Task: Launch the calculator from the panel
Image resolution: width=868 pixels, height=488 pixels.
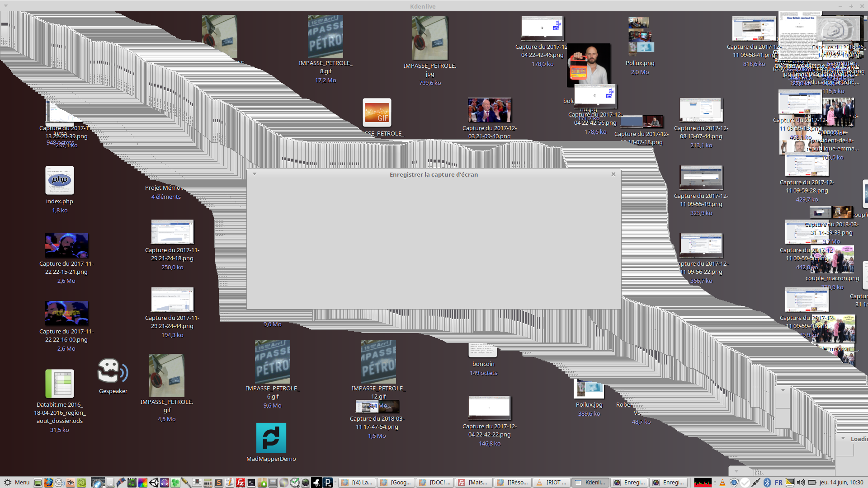Action: [208, 483]
